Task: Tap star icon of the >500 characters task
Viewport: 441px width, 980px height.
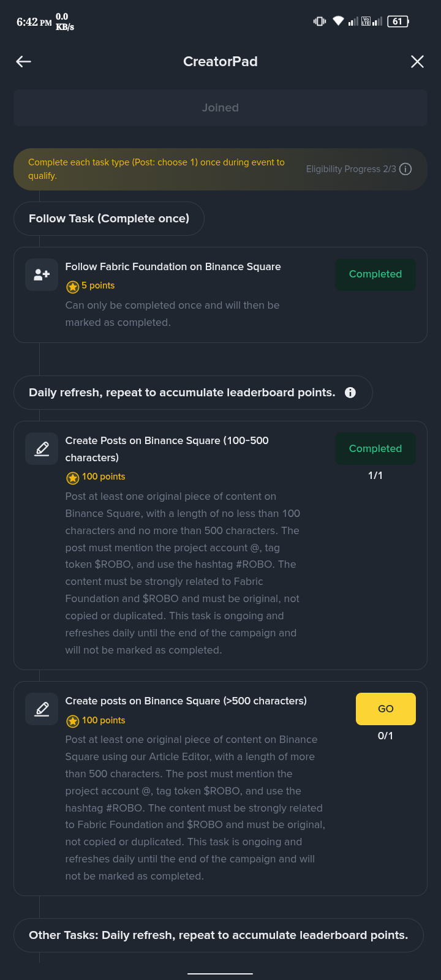Action: pyautogui.click(x=73, y=721)
